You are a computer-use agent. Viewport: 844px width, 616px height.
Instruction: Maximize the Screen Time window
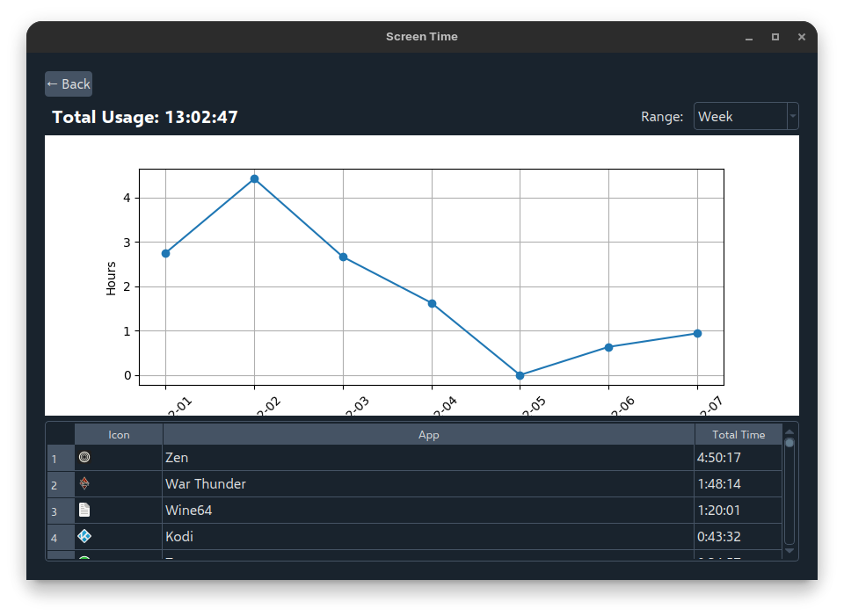tap(775, 37)
